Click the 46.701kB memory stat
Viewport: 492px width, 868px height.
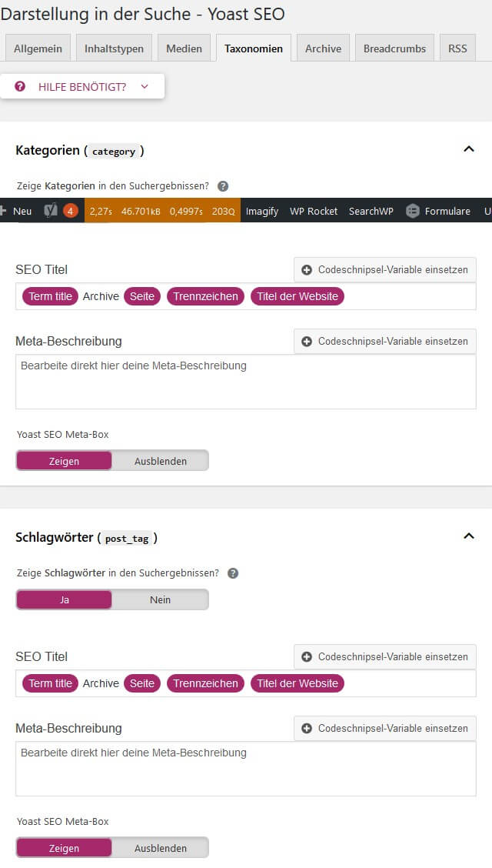coord(141,211)
